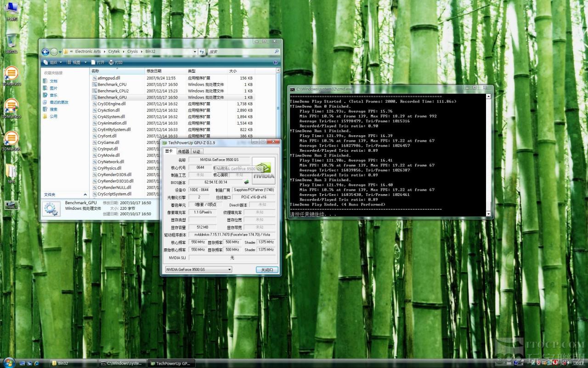Click the Explorer file list vertical scrollbar
The height and width of the screenshot is (368, 588).
pyautogui.click(x=277, y=133)
